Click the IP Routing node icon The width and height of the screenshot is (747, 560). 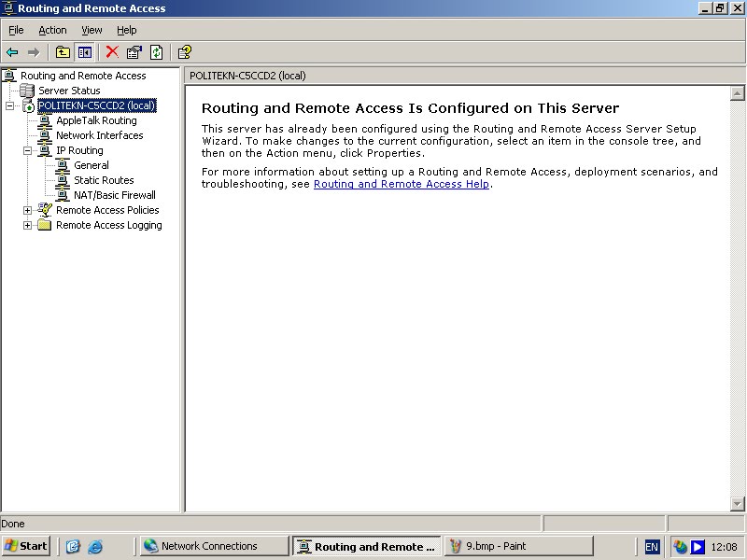[x=44, y=150]
